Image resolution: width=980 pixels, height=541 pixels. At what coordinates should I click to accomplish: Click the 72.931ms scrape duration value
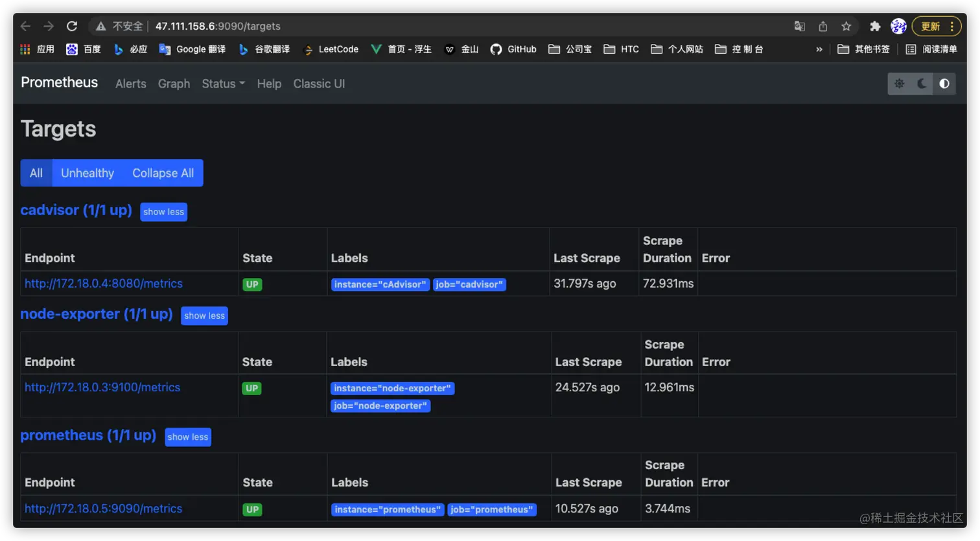668,284
